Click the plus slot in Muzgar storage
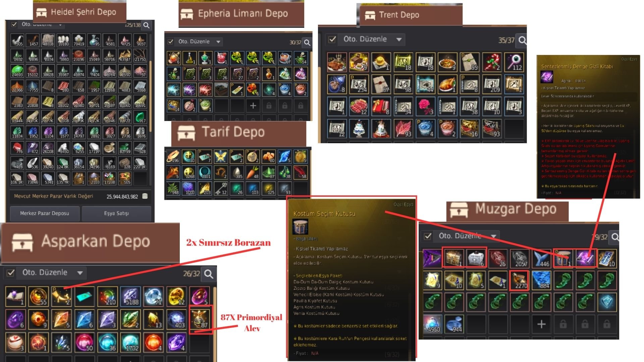 click(x=541, y=324)
